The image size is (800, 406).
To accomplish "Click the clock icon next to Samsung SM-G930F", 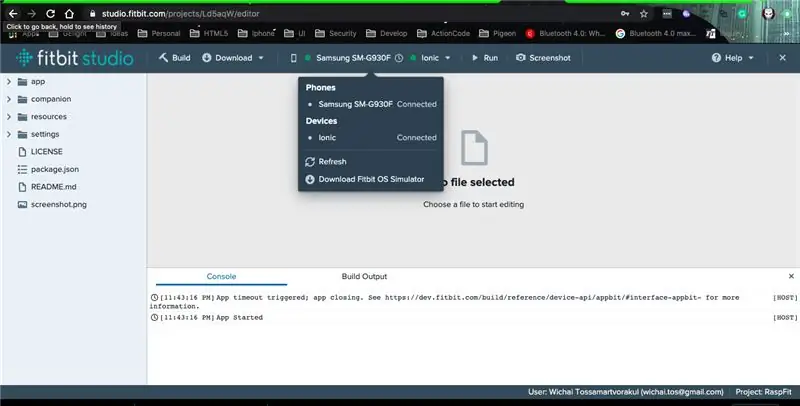I will point(399,58).
